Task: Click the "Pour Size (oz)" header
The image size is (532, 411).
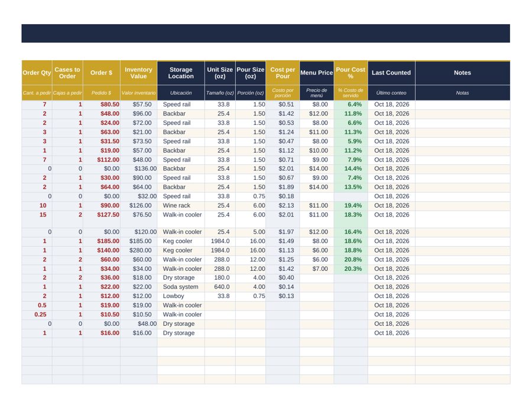Action: point(251,73)
